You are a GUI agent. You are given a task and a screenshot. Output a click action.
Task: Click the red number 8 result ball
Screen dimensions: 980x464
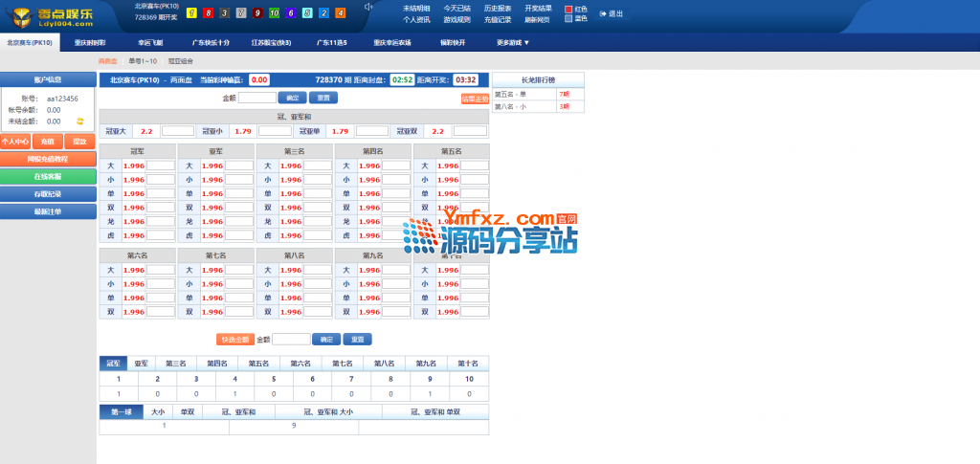pyautogui.click(x=209, y=13)
